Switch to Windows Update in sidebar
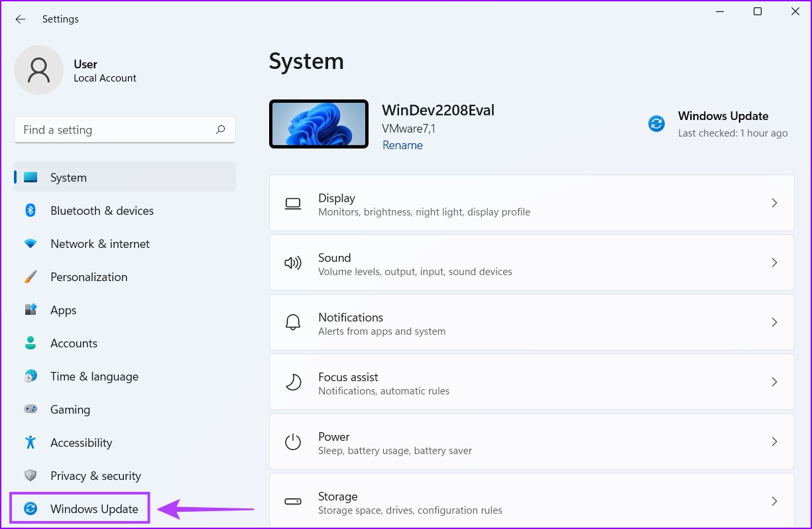The width and height of the screenshot is (812, 529). pyautogui.click(x=93, y=508)
